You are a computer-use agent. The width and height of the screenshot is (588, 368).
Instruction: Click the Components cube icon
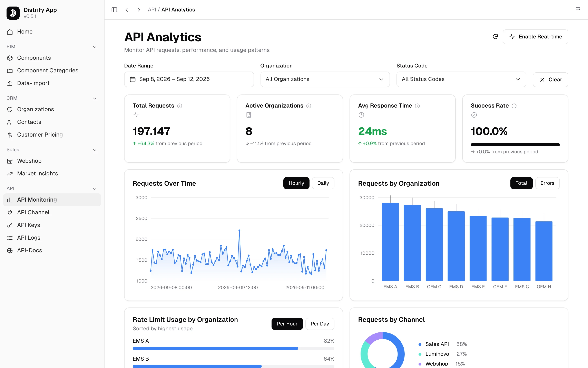(x=10, y=58)
